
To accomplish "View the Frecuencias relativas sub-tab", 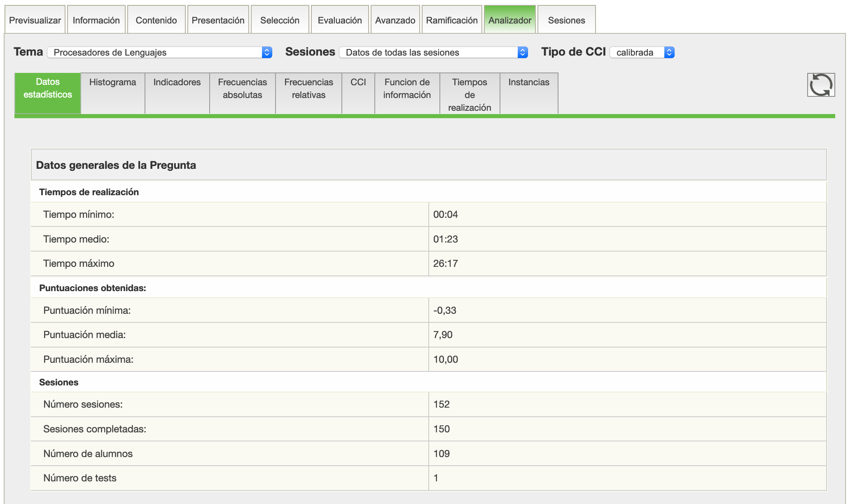I will click(x=308, y=89).
